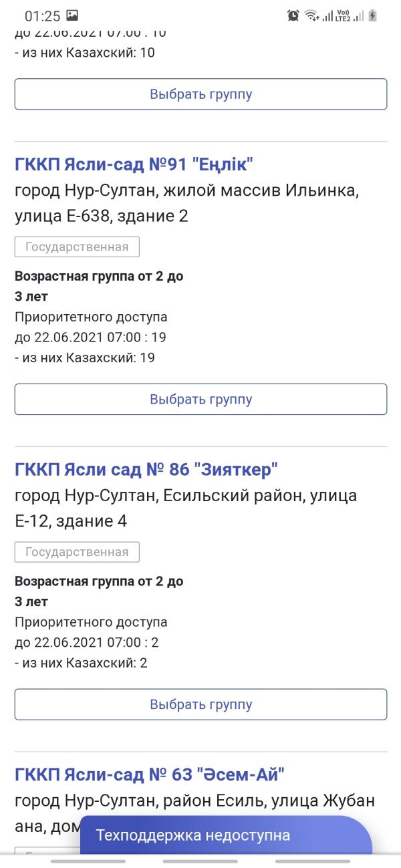The height and width of the screenshot is (868, 401).
Task: Click Выбрать группу under Еңлік listing
Action: pyautogui.click(x=201, y=399)
